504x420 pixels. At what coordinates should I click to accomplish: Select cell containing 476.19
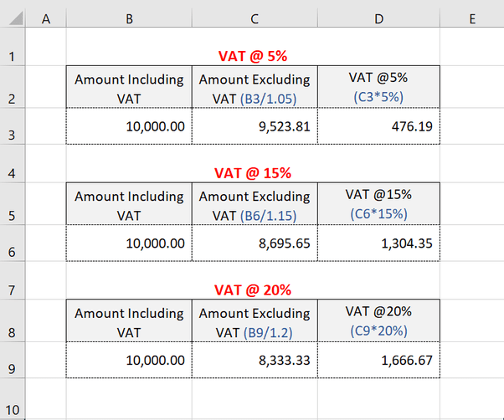(378, 126)
